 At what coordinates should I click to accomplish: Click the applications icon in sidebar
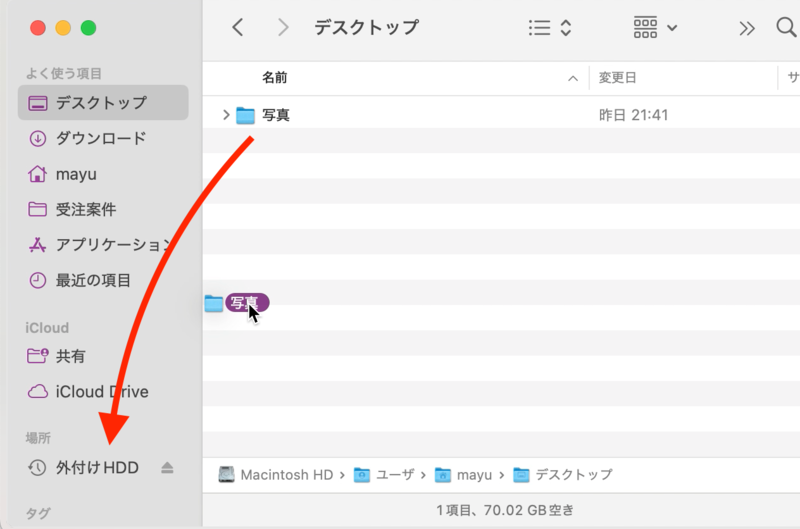37,245
